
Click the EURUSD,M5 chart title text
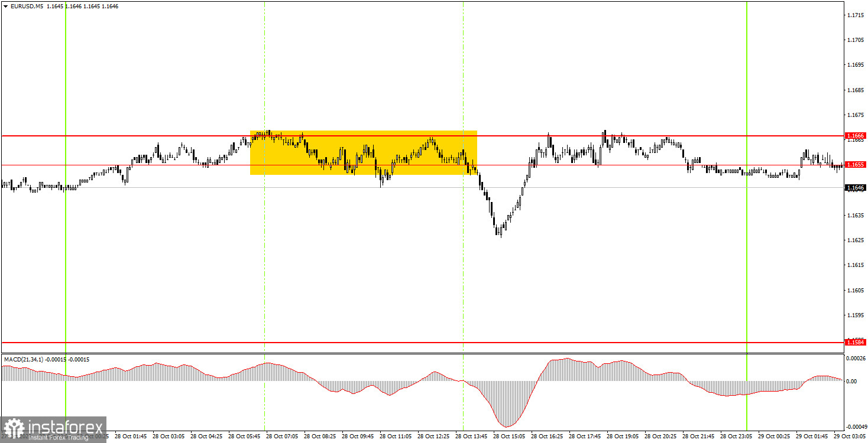(27, 5)
